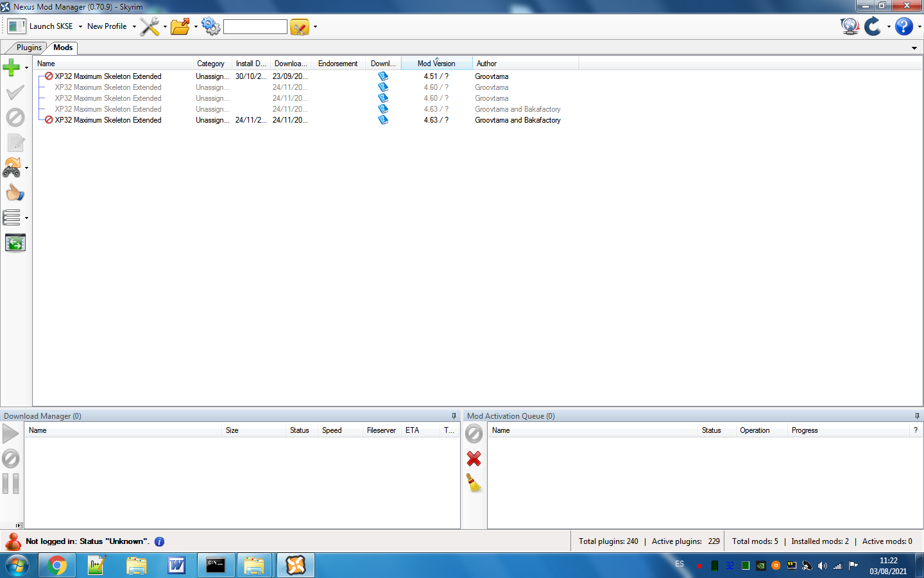Click the mod list Name column header
This screenshot has width=924, height=578.
113,64
